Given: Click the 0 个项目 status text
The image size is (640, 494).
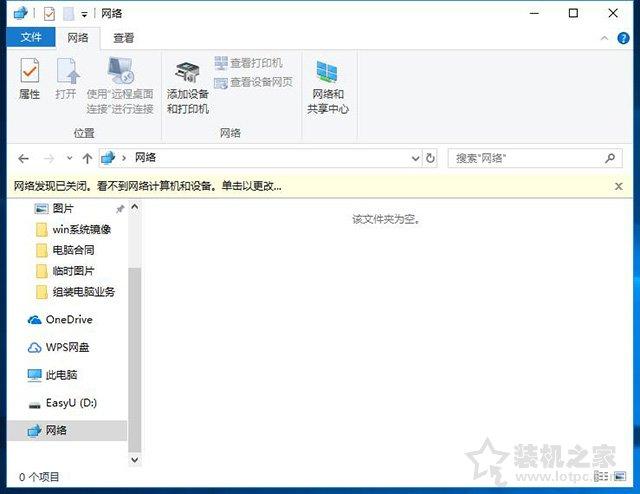Looking at the screenshot, I should (x=39, y=477).
